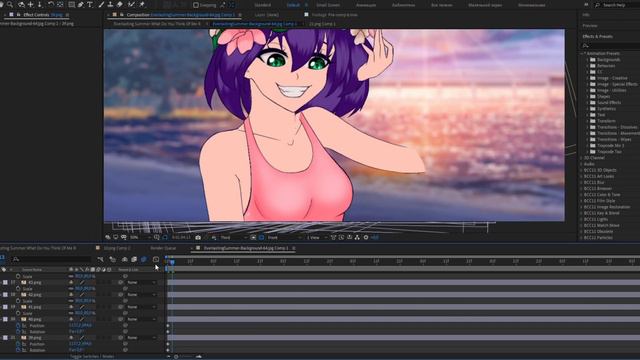This screenshot has width=640, height=360.
Task: Click the timeline layer search field
Action: click(x=51, y=259)
